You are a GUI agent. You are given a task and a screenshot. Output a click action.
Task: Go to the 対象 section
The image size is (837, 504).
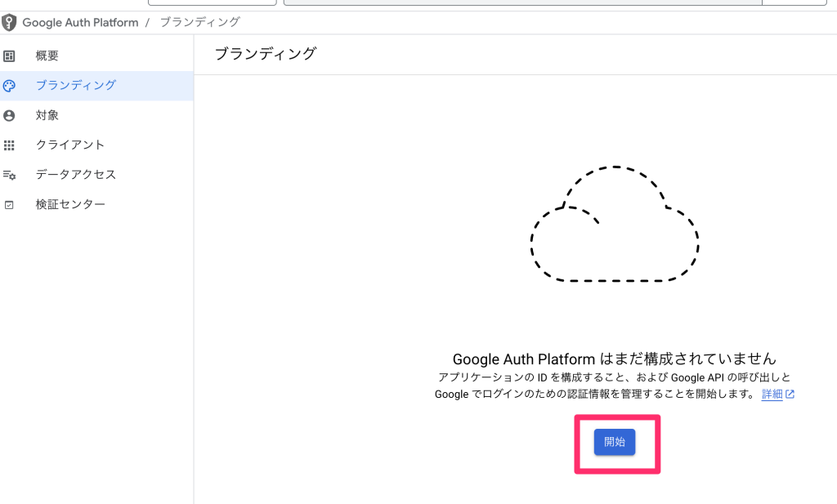point(96,115)
